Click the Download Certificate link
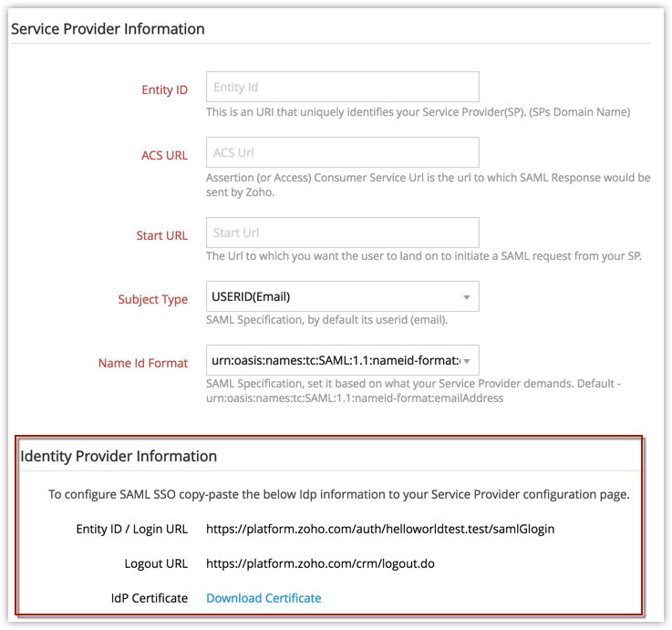The width and height of the screenshot is (672, 630). coord(264,598)
